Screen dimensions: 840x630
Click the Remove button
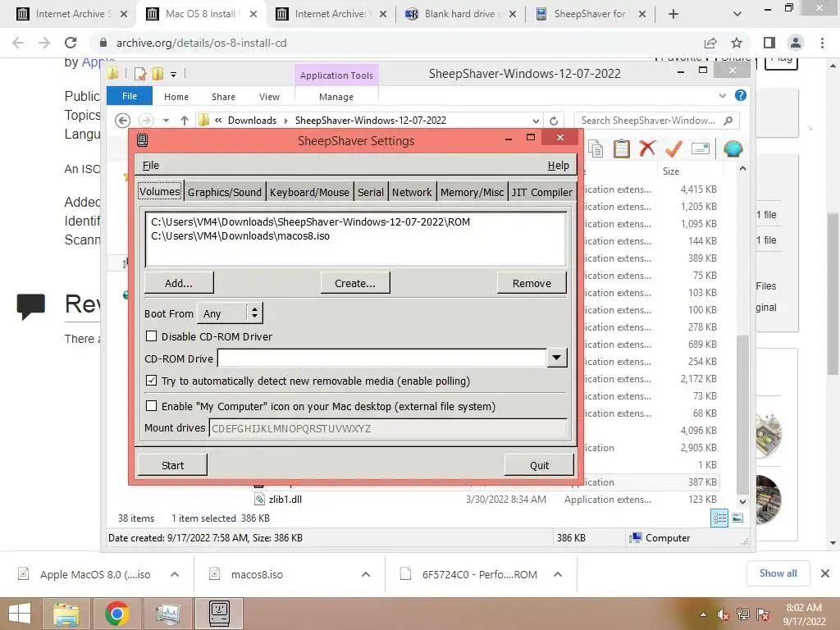click(x=532, y=283)
